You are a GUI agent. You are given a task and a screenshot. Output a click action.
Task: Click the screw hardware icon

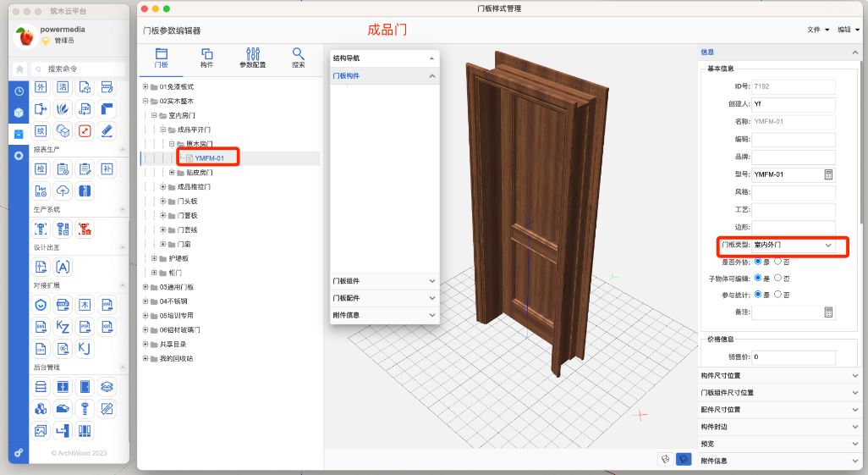click(x=85, y=408)
